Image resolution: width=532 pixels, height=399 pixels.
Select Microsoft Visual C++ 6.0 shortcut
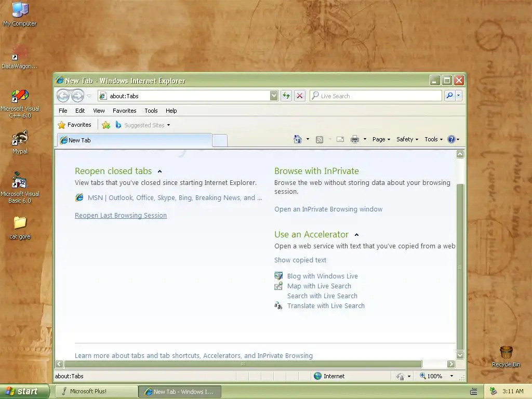(20, 103)
